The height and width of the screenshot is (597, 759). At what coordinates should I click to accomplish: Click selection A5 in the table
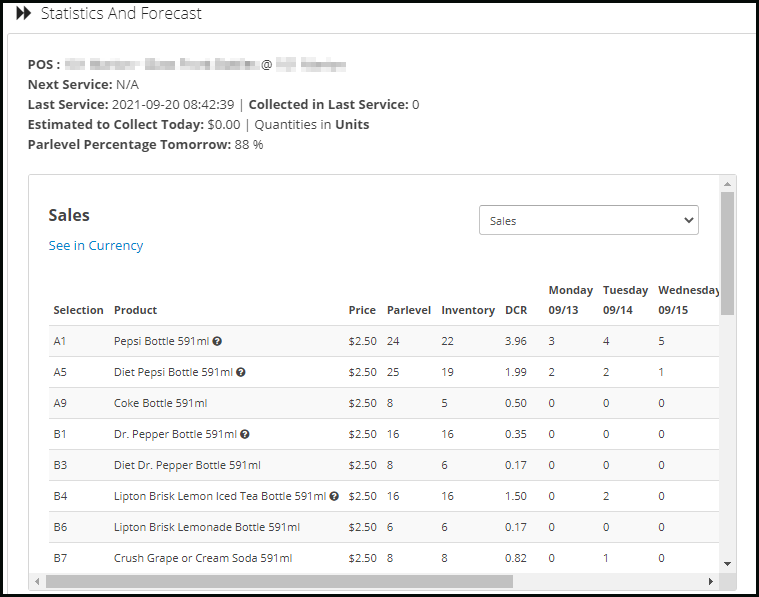click(60, 372)
